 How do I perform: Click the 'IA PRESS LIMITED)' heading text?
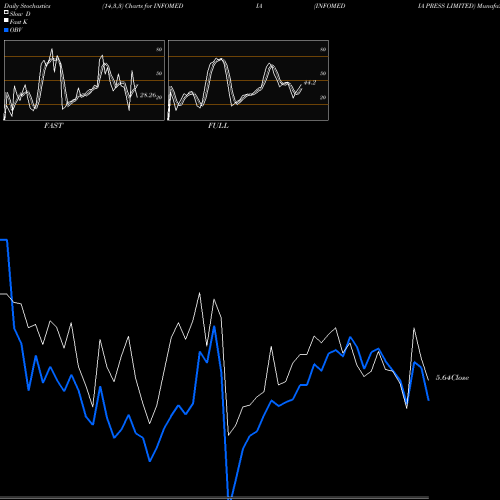447,6
